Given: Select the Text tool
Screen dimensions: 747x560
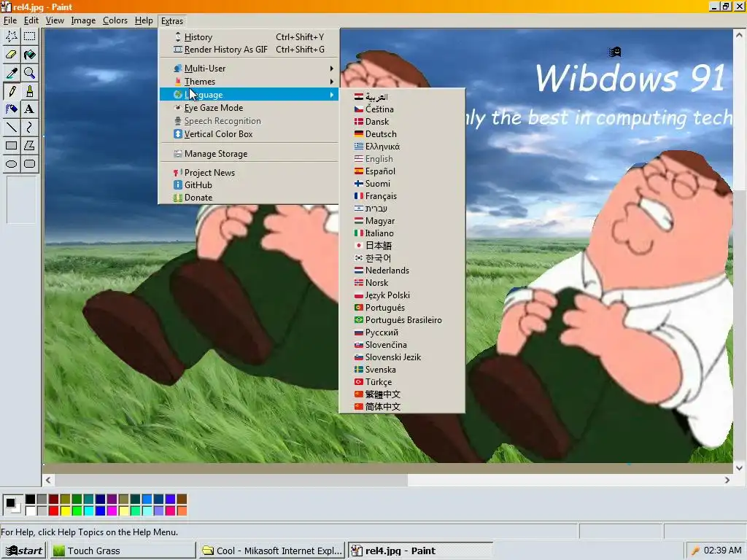Looking at the screenshot, I should (x=29, y=109).
